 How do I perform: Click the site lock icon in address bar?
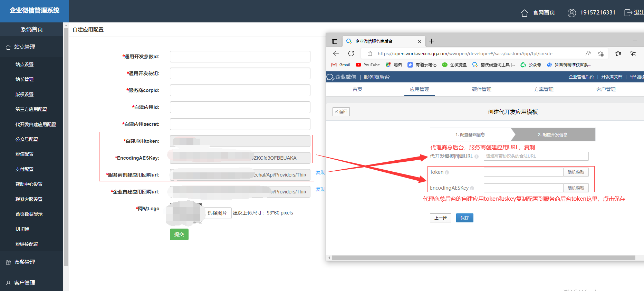tap(370, 53)
